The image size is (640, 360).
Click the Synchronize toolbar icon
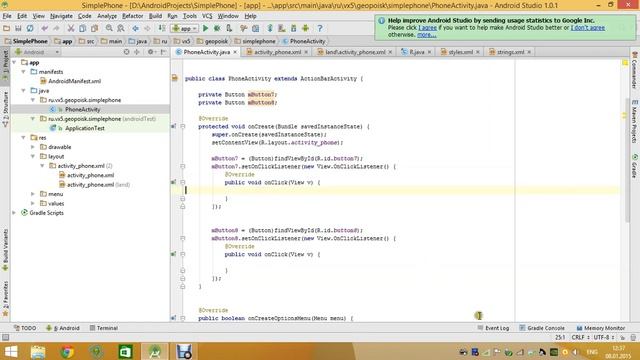pos(30,28)
